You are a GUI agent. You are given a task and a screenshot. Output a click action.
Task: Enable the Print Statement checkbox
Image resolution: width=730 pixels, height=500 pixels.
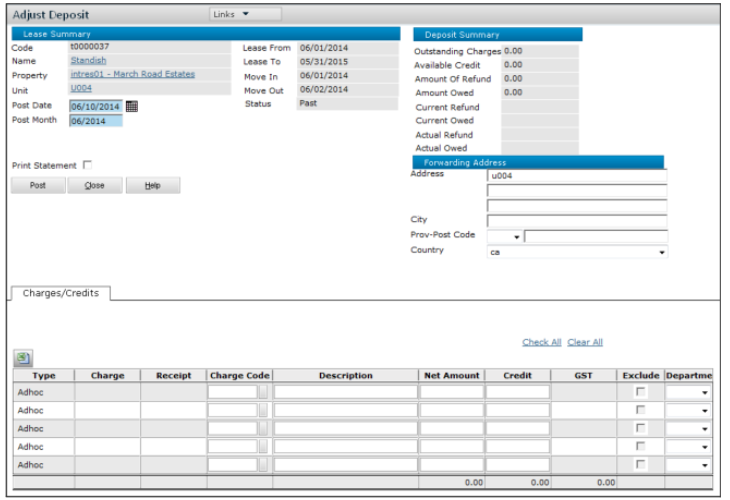(87, 164)
